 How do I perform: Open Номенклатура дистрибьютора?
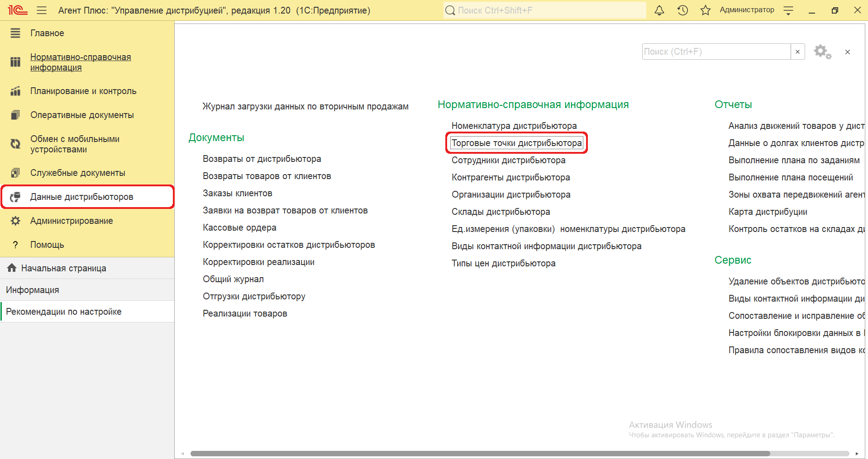(514, 126)
